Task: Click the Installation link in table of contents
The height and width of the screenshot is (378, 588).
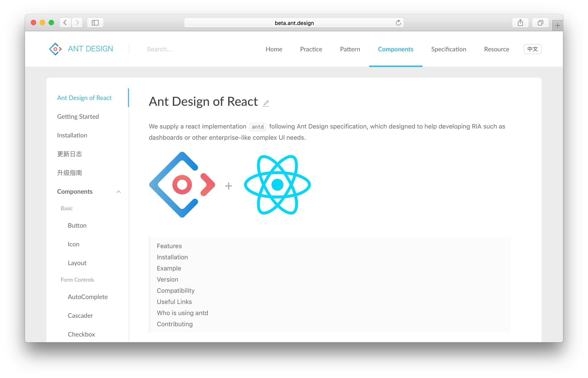Action: [172, 257]
